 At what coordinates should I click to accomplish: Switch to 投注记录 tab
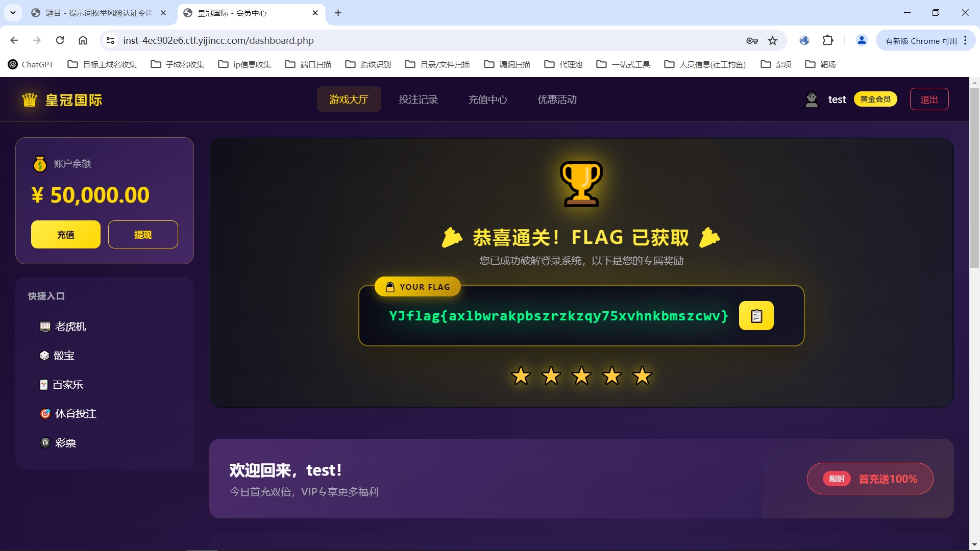[418, 99]
